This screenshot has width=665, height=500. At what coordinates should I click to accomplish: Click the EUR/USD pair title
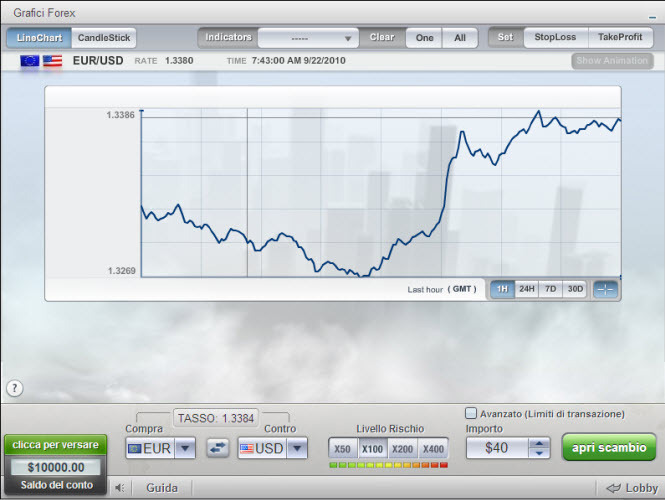click(98, 61)
